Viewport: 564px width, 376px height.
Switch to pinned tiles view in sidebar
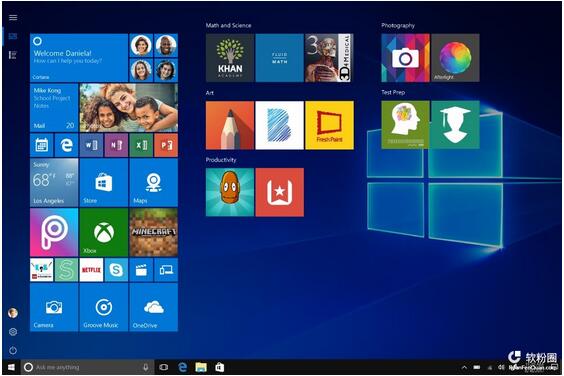[x=13, y=36]
